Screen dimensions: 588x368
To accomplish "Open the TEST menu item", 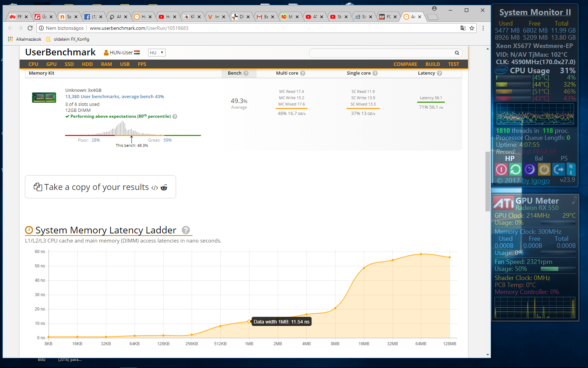I will point(454,64).
